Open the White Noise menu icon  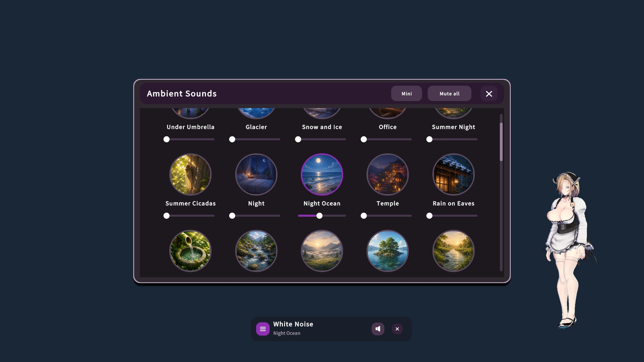(x=263, y=329)
